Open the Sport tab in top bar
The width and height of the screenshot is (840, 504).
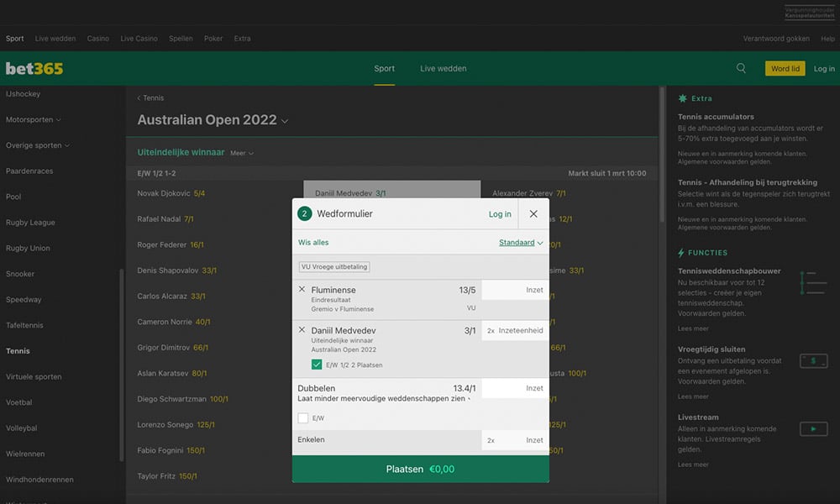point(14,39)
